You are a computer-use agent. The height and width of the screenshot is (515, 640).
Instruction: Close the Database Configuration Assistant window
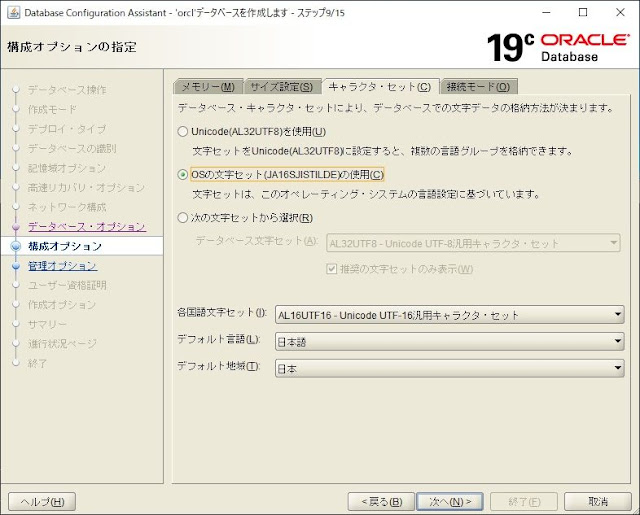click(620, 13)
